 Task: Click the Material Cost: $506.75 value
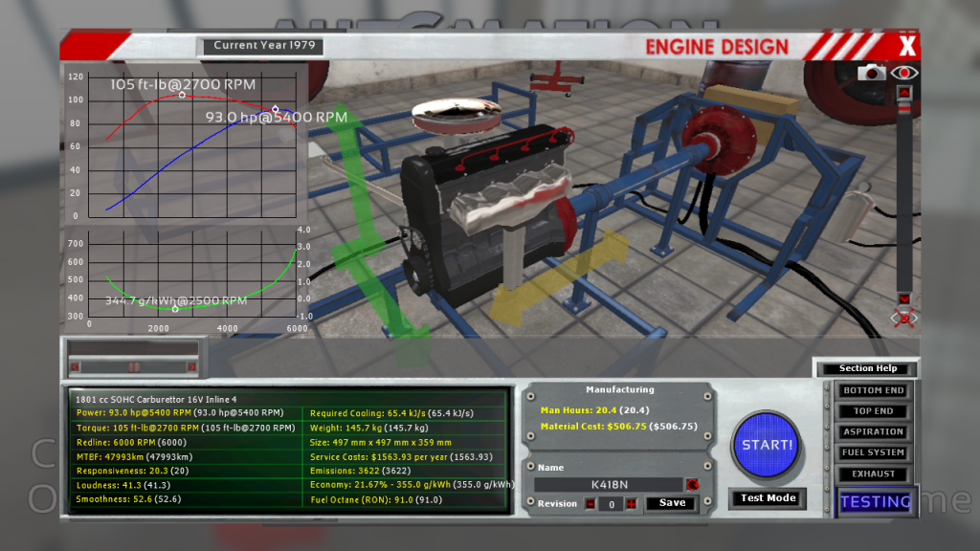tap(619, 426)
